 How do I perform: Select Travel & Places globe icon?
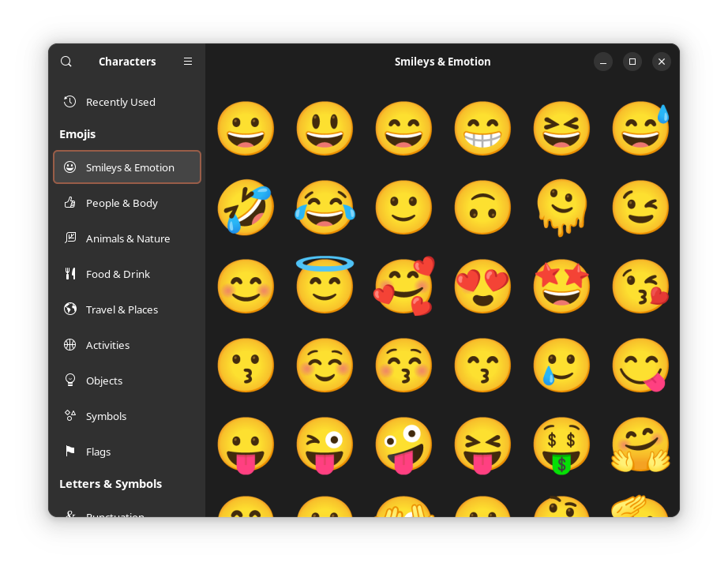[x=70, y=309]
